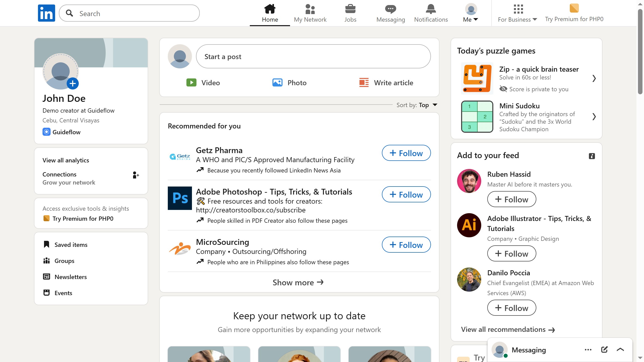Click the add connections person icon
This screenshot has width=644, height=362.
pyautogui.click(x=136, y=175)
